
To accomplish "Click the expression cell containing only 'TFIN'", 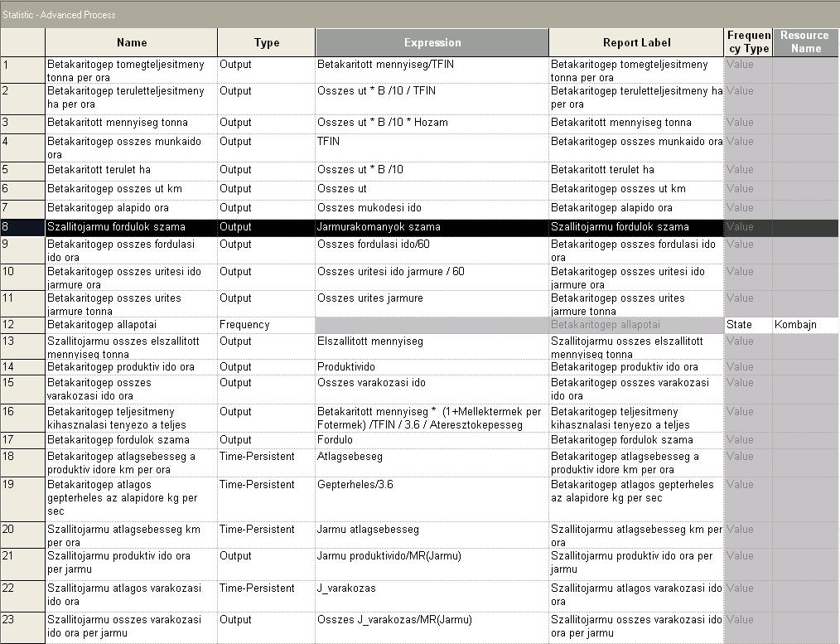I will coord(432,148).
